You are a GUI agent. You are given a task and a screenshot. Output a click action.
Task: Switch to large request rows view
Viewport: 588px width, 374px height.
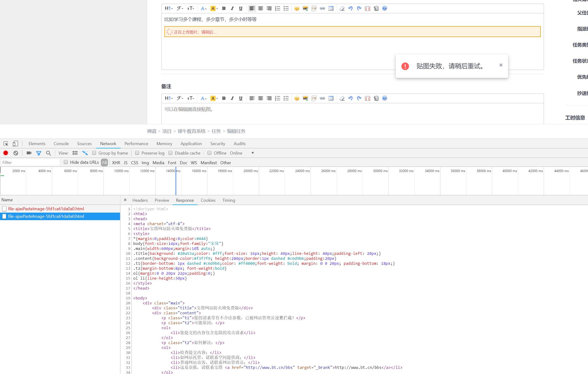(x=75, y=153)
